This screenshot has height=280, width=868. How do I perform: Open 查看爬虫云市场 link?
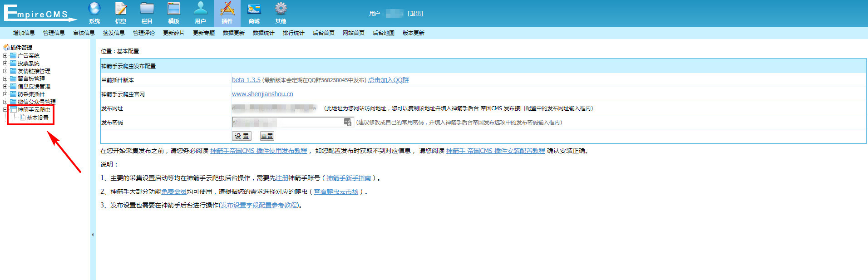click(x=336, y=192)
